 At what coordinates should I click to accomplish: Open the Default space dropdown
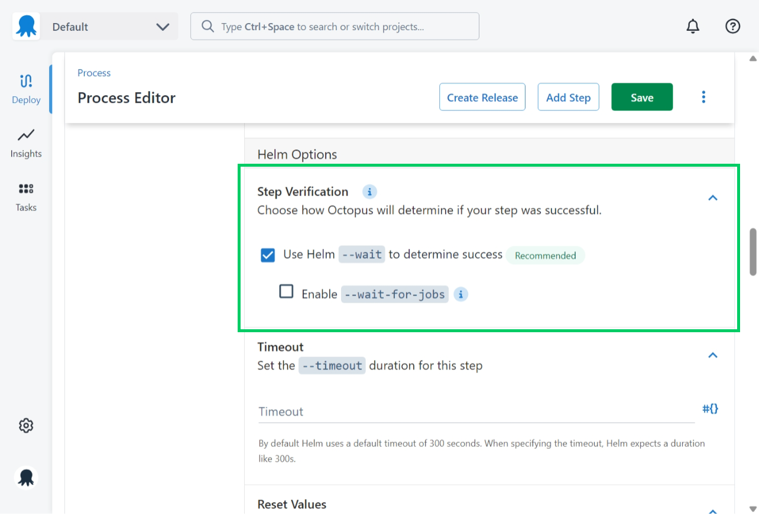click(109, 27)
